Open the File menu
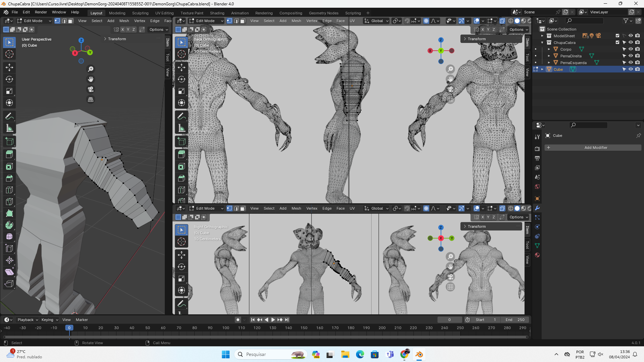 (x=15, y=12)
